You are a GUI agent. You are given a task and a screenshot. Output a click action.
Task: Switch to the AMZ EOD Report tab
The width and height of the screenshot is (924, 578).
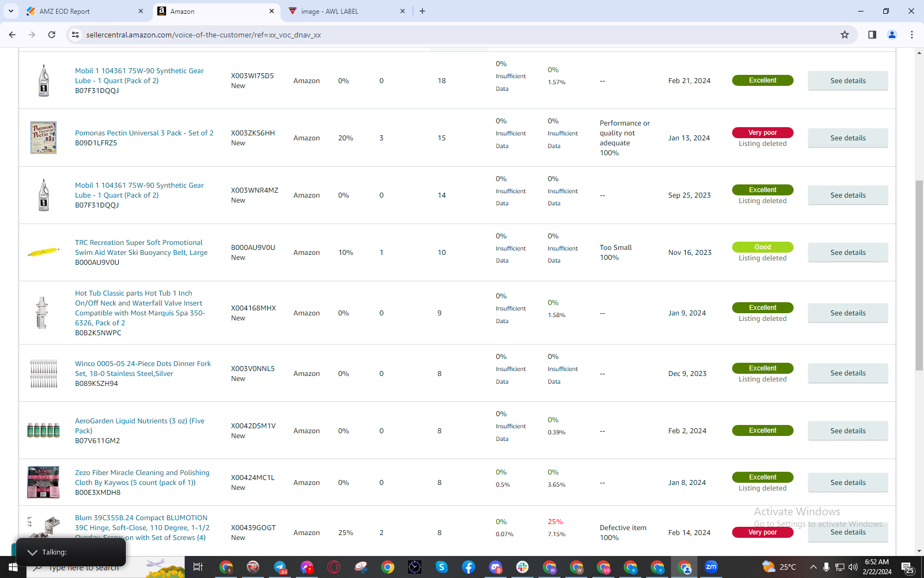pos(85,11)
